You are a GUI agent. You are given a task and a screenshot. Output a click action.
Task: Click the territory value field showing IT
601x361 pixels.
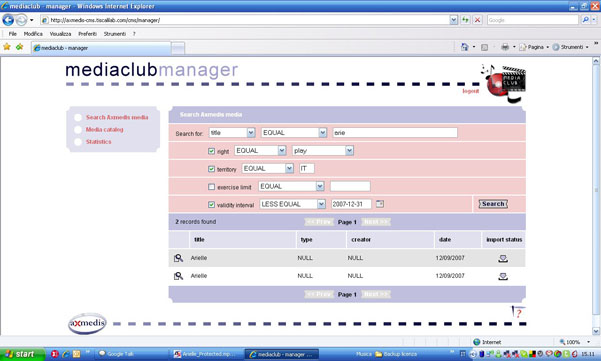pyautogui.click(x=307, y=168)
